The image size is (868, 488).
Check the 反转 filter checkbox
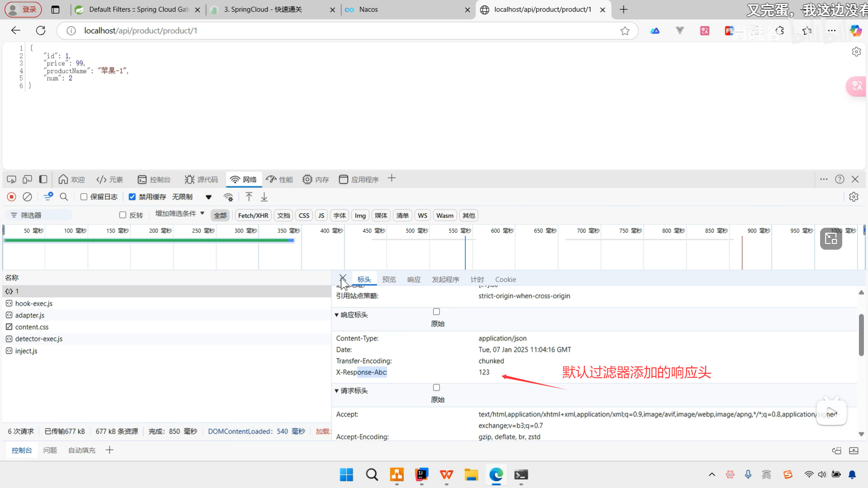click(123, 215)
